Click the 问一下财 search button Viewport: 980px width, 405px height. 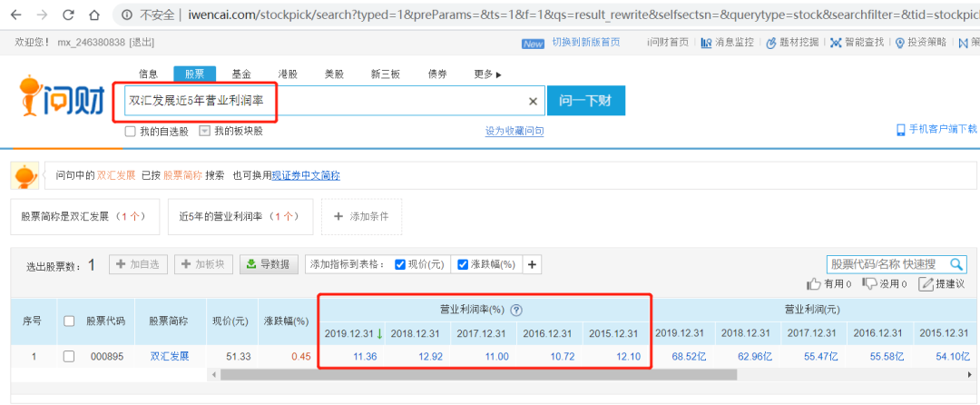point(585,101)
